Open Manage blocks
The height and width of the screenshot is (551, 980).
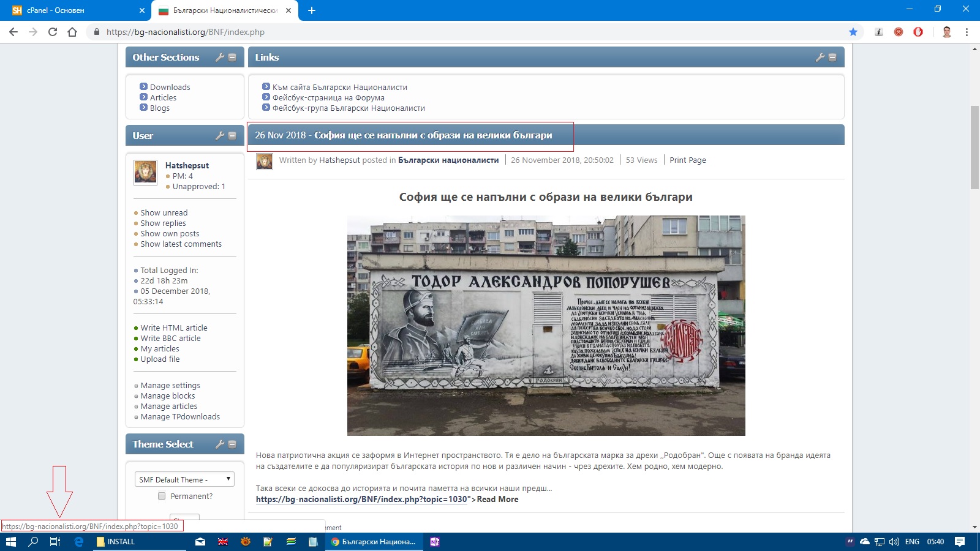(x=168, y=395)
